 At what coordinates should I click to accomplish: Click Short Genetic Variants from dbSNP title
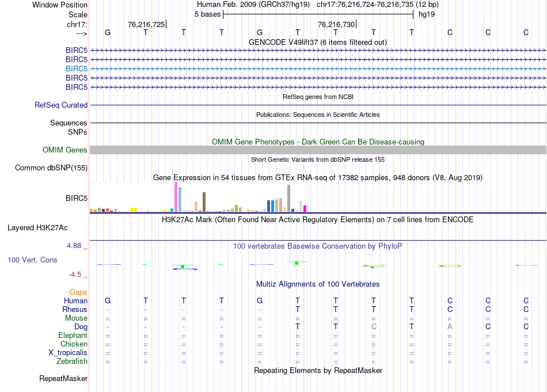pos(318,159)
